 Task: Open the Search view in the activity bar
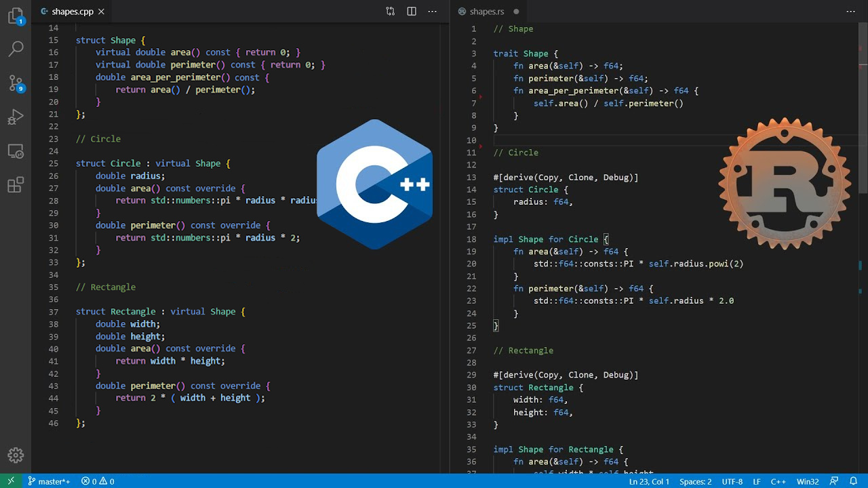[x=16, y=49]
